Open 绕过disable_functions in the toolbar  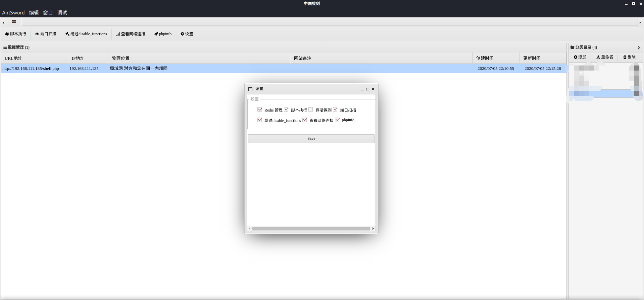(x=86, y=34)
